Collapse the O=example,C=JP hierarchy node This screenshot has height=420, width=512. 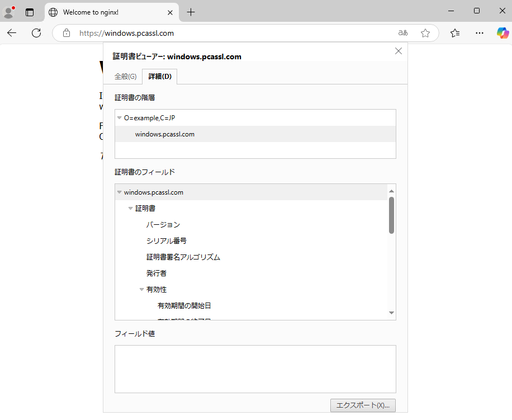(119, 117)
